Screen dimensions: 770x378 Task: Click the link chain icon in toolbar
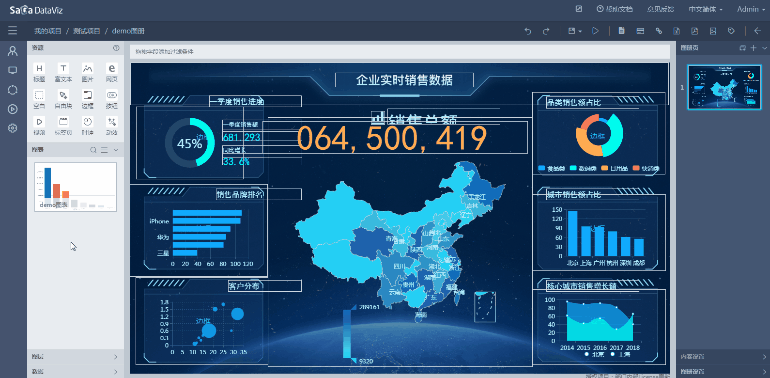[x=659, y=31]
